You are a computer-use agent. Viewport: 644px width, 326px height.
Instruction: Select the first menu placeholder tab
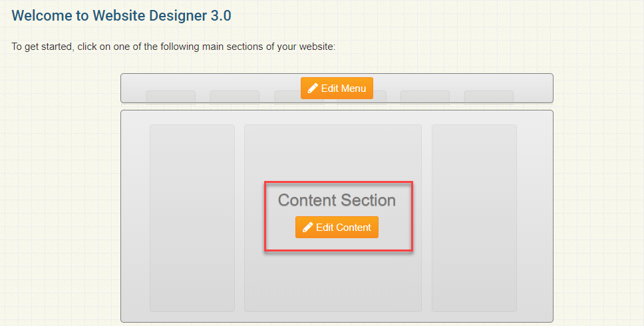tap(170, 97)
